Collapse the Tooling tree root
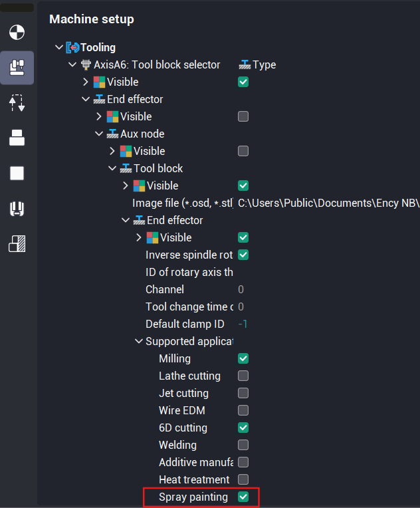Viewport: 420px width, 508px height. click(59, 48)
